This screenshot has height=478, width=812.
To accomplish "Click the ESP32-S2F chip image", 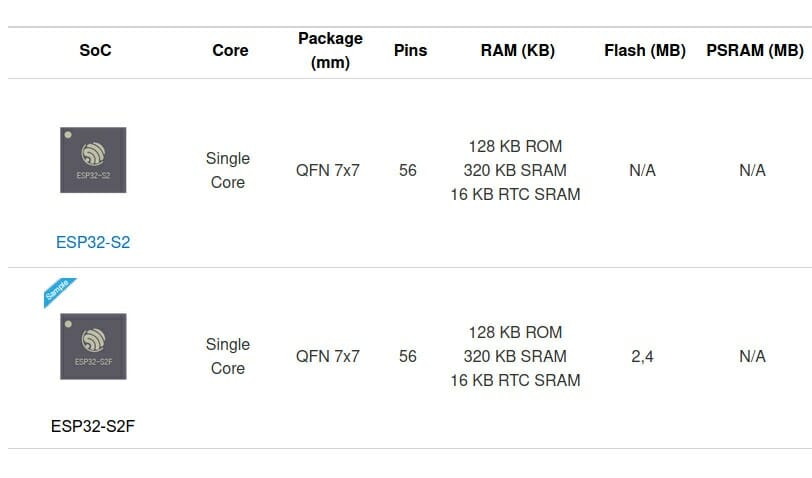I will click(x=93, y=346).
